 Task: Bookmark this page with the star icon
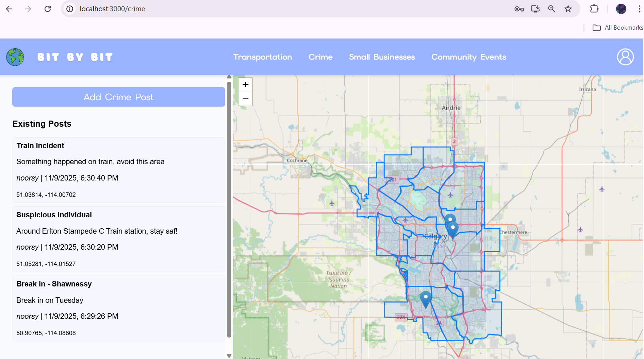(568, 9)
